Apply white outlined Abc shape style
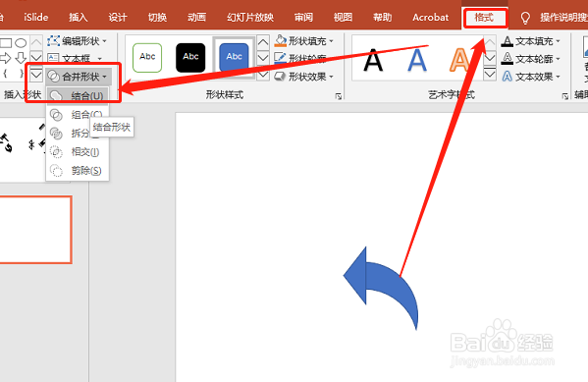588x382 pixels. pyautogui.click(x=147, y=57)
